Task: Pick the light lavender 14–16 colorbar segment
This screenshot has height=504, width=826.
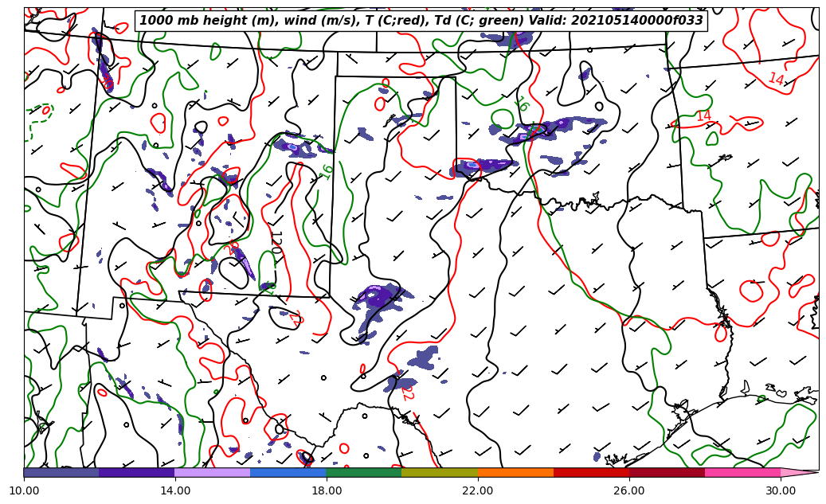Action: 213,472
